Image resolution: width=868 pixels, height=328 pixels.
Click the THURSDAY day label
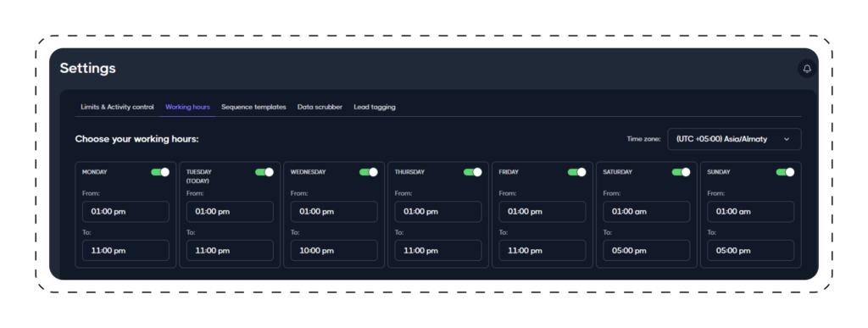tap(409, 172)
